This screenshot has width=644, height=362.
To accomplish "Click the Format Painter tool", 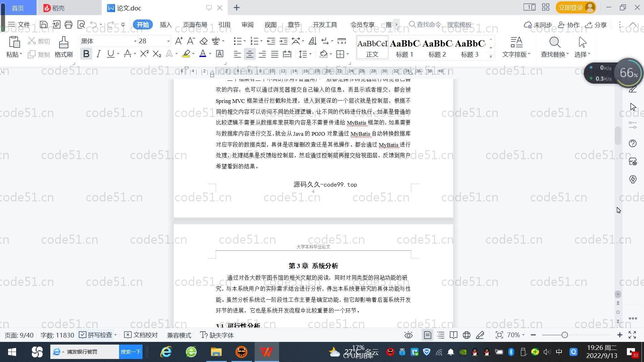I will 63,47.
